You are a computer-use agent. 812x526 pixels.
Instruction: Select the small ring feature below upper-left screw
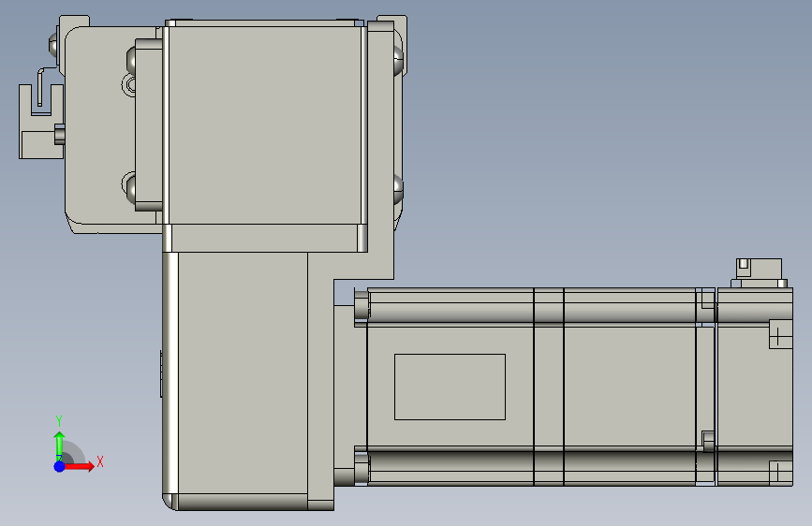[129, 84]
